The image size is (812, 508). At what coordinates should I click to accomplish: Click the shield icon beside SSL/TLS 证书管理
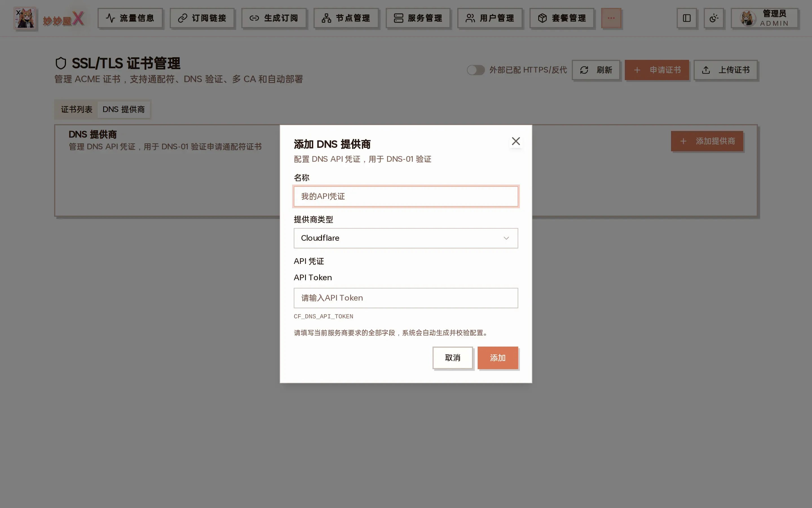[61, 63]
